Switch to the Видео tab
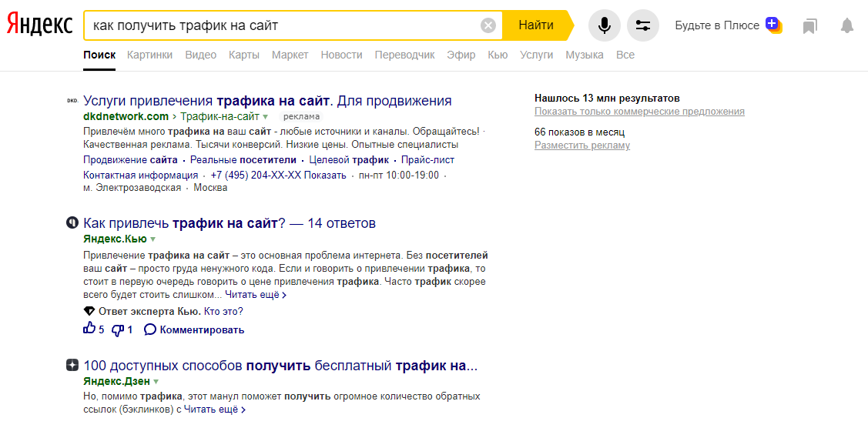868x428 pixels. pyautogui.click(x=200, y=55)
